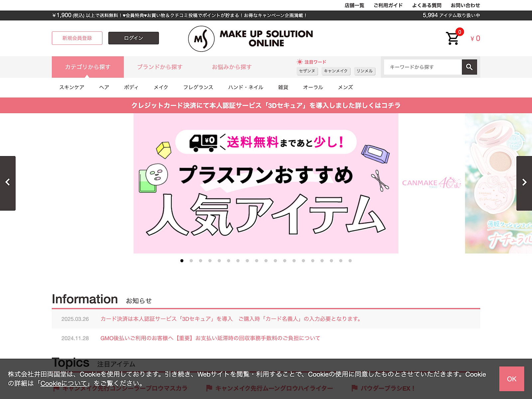
Task: Click the ログイン button
Action: (x=133, y=38)
